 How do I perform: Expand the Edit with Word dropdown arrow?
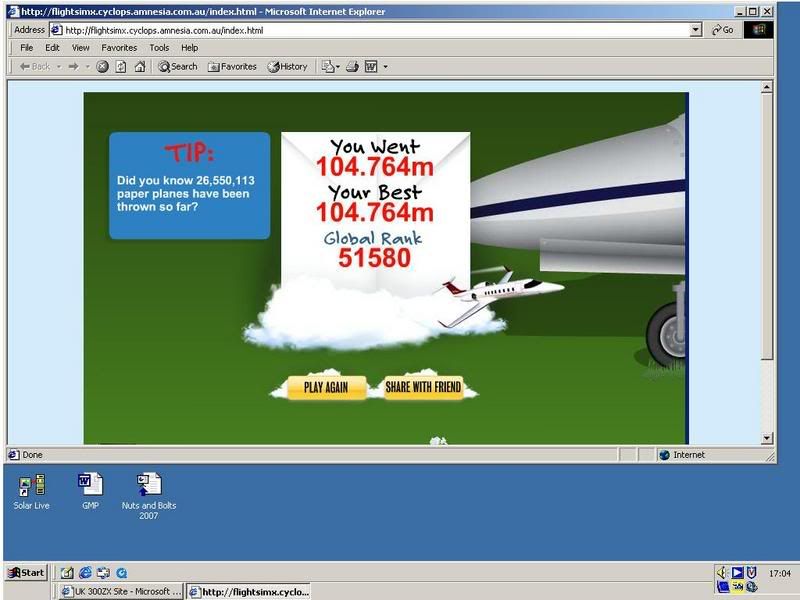pyautogui.click(x=385, y=67)
